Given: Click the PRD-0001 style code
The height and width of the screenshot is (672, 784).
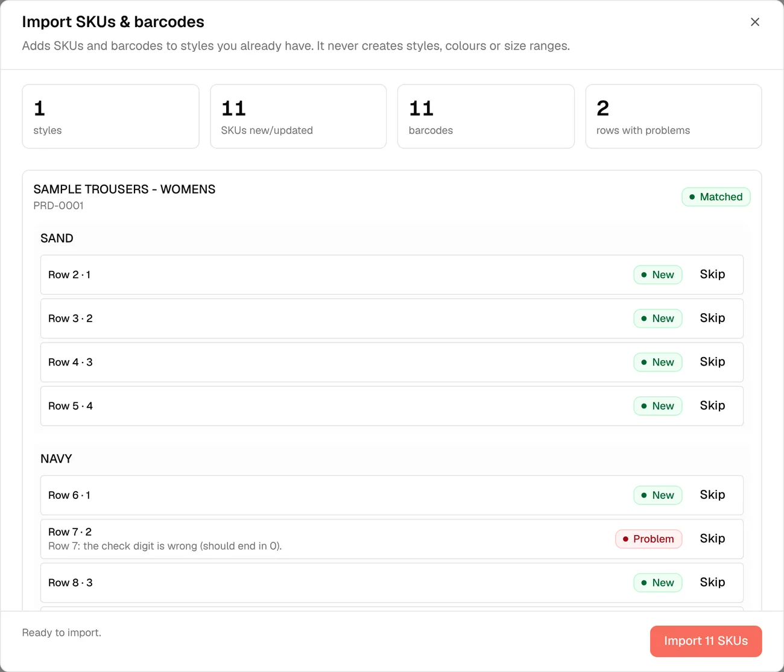Looking at the screenshot, I should tap(58, 206).
